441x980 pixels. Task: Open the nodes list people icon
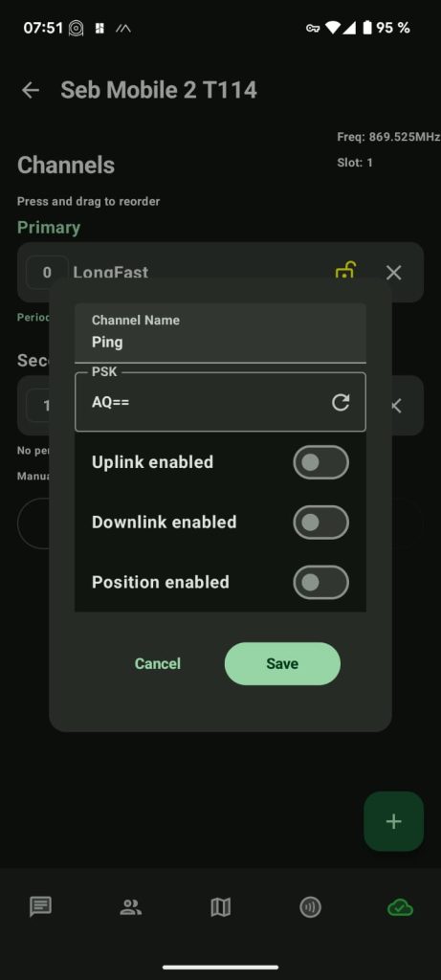(x=130, y=907)
